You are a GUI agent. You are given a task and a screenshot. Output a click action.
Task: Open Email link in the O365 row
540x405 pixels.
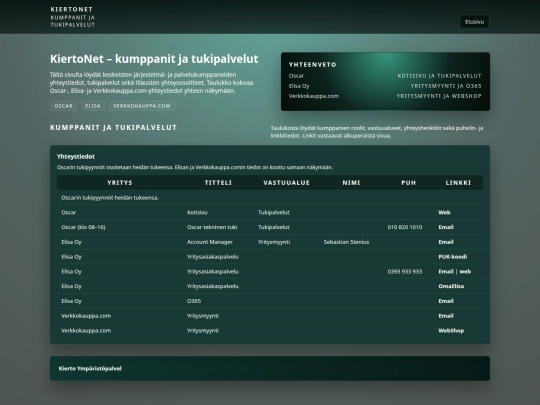point(446,301)
